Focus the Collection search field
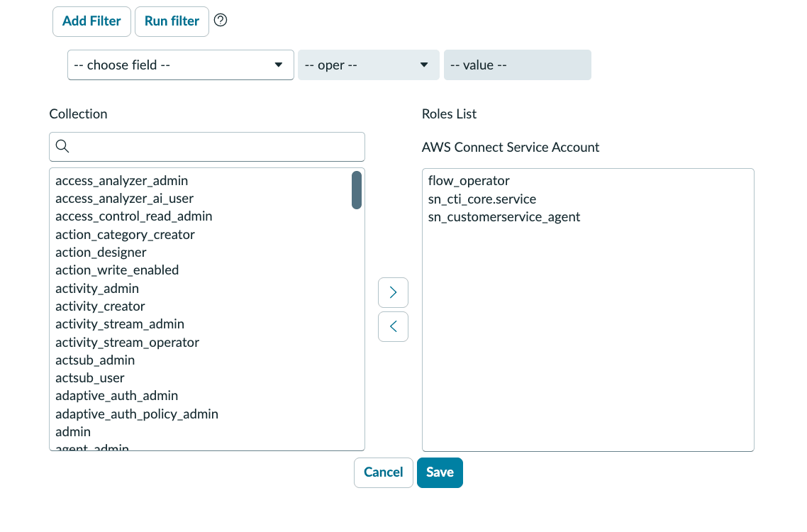The height and width of the screenshot is (532, 807). click(207, 147)
